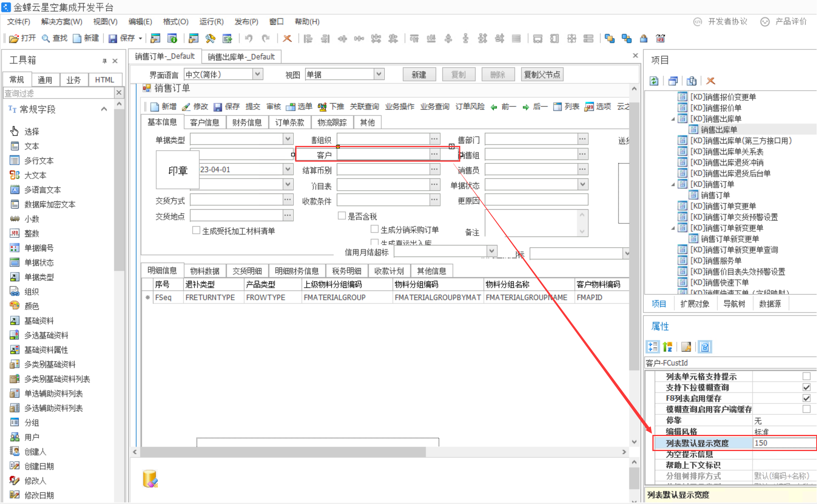The image size is (817, 504).
Task: Toggle 模糊查询启用客户端缓存 property checkbox
Action: pyautogui.click(x=806, y=409)
